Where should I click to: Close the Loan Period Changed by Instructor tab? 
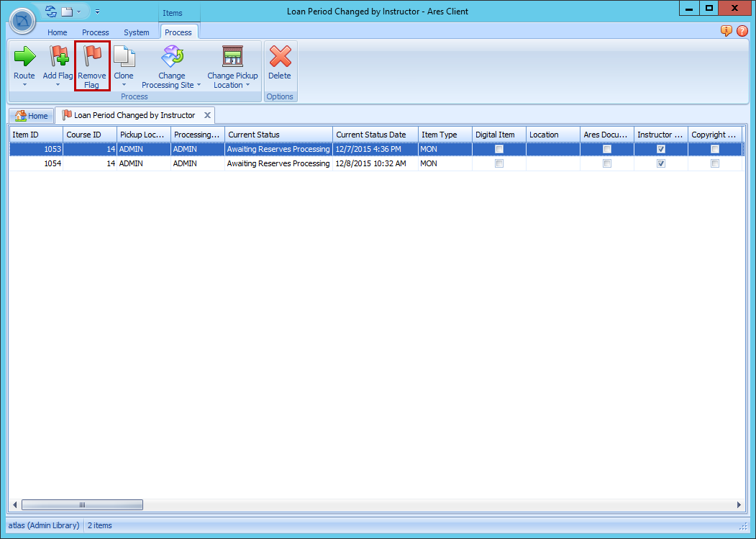pos(207,115)
